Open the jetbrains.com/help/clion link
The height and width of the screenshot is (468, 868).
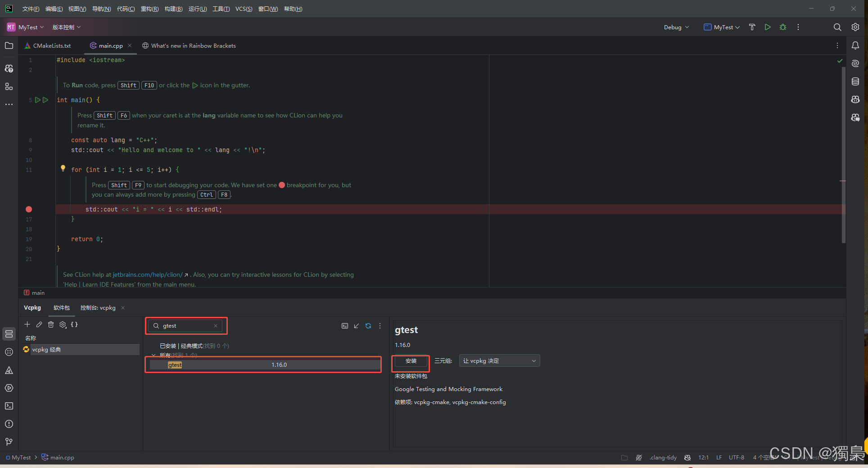(148, 274)
